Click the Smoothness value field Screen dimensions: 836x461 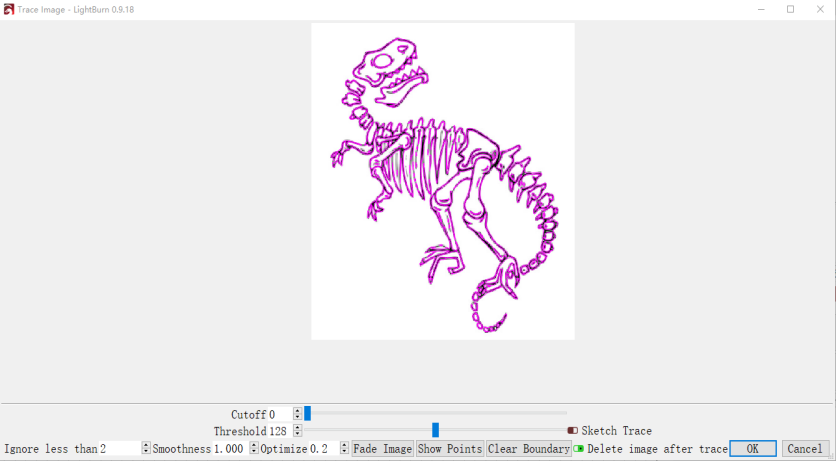tap(231, 449)
